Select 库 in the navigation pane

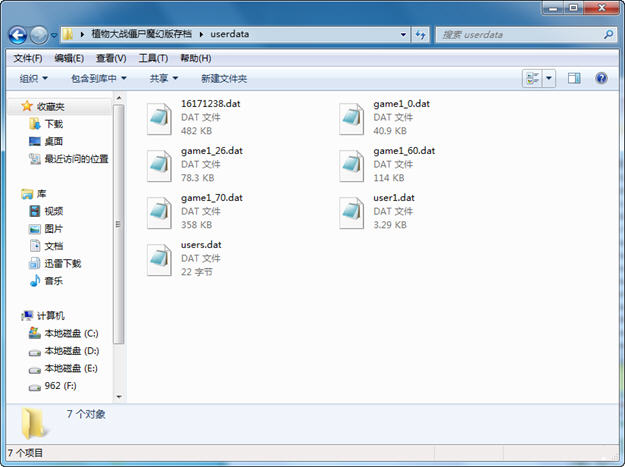coord(41,194)
